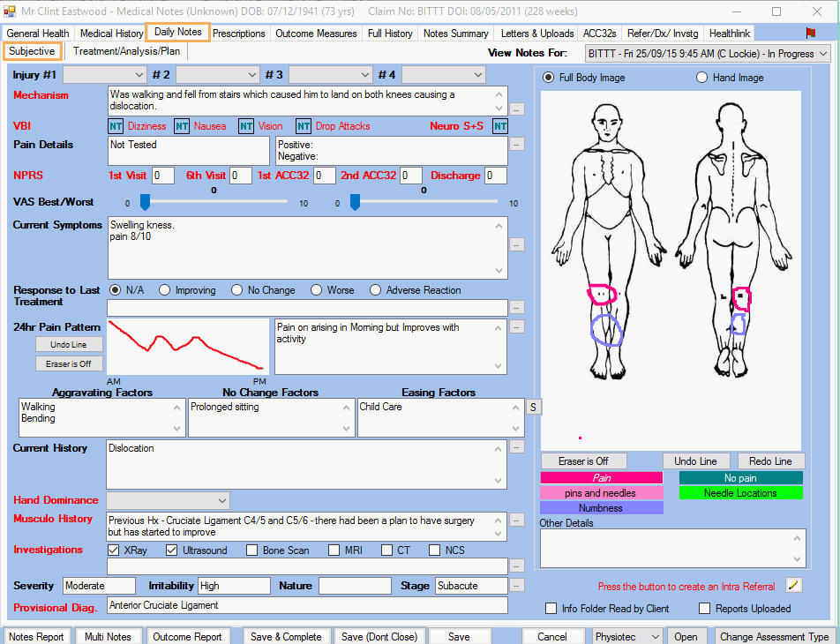Toggle the NT box beside Dizziness
Viewport: 840px width, 644px height.
click(x=116, y=126)
